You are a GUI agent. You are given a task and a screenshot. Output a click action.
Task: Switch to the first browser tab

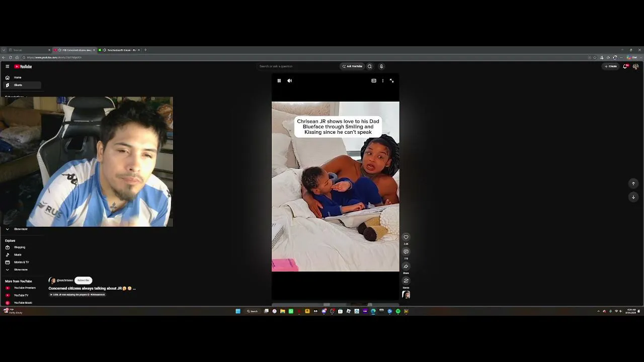28,50
